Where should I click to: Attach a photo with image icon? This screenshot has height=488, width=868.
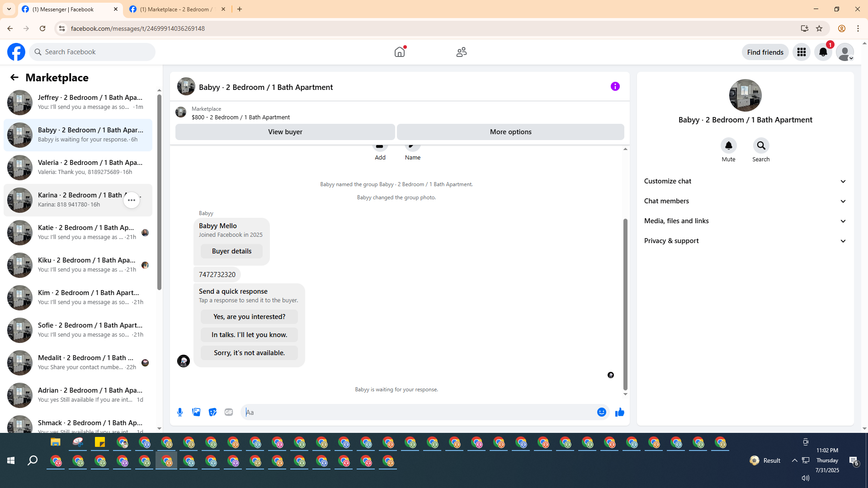[x=196, y=412]
